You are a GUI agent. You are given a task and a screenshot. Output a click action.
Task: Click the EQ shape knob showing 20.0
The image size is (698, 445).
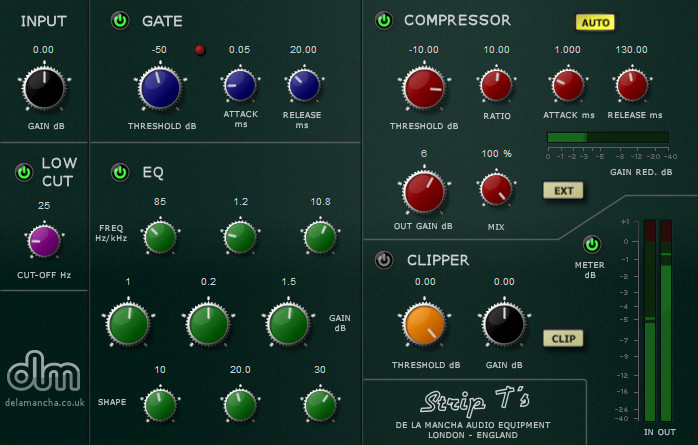point(240,405)
